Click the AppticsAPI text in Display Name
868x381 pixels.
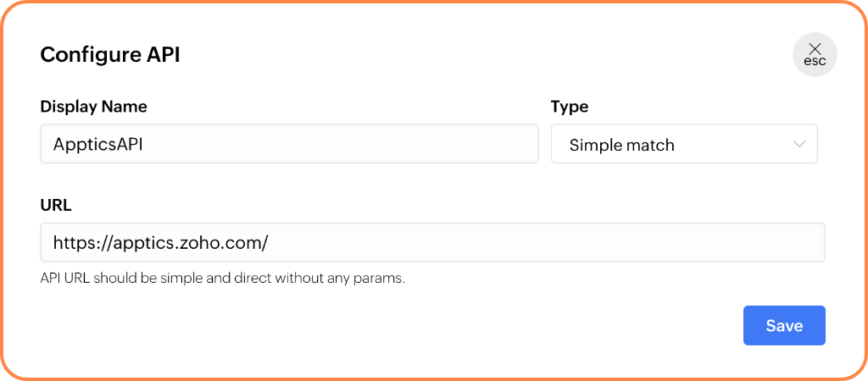coord(97,145)
